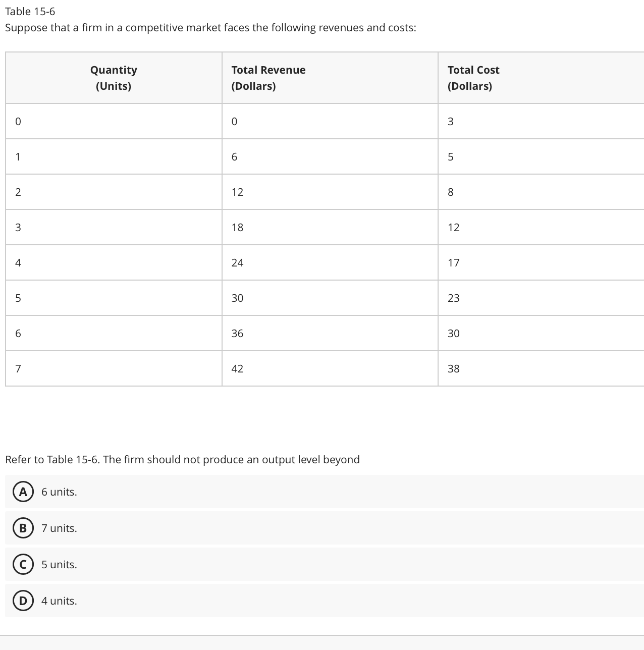Click the circled B icon

pos(23,528)
